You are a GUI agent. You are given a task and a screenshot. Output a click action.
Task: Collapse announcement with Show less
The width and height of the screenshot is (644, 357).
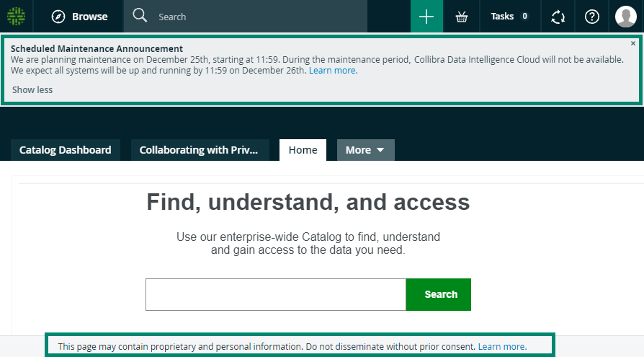click(x=32, y=90)
